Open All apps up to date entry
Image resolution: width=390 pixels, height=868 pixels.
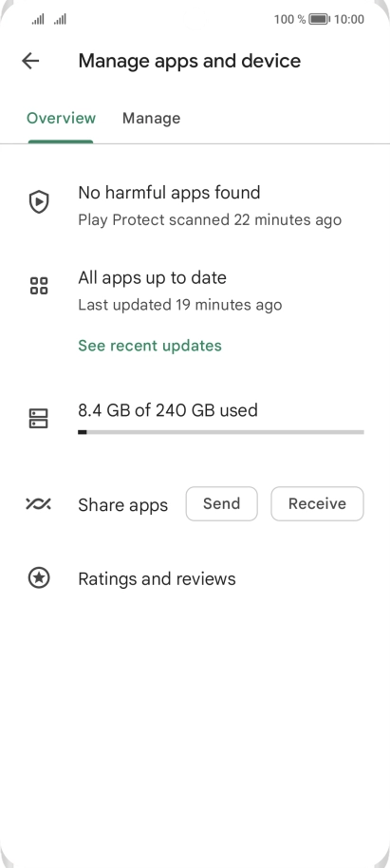coord(195,290)
